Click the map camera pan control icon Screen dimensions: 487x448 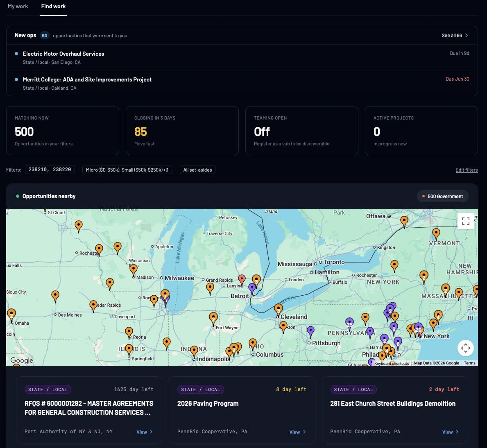[466, 348]
